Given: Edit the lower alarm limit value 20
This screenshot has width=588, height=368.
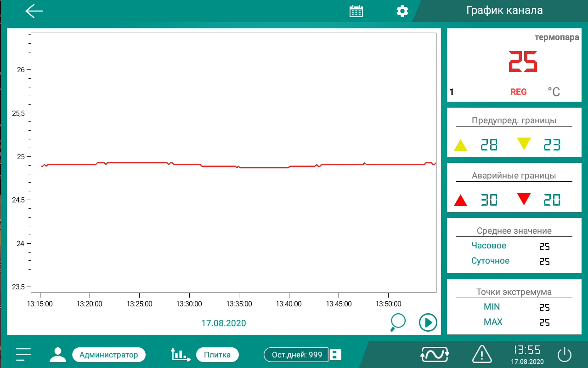Looking at the screenshot, I should coord(552,200).
